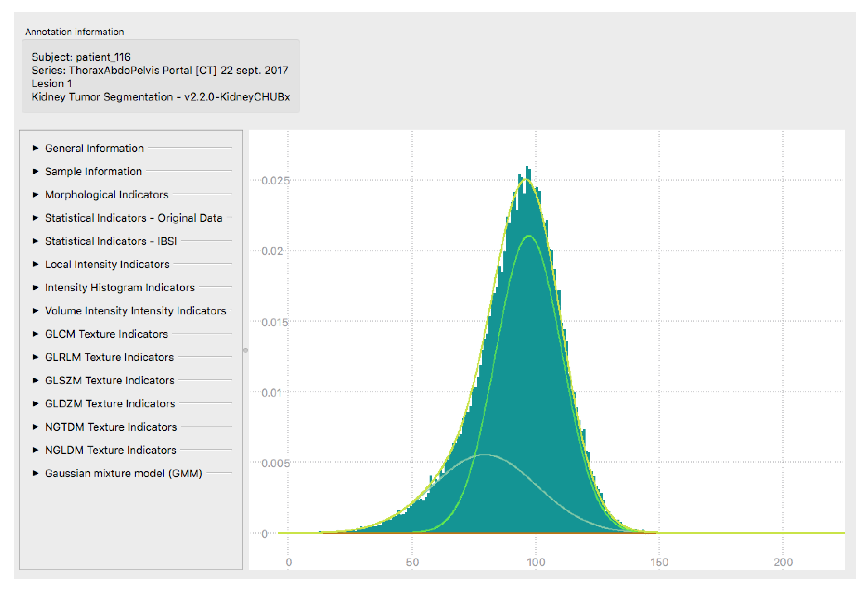Viewport: 868px width, 590px height.
Task: Expand GLRLM Texture Indicators section
Action: coord(36,357)
